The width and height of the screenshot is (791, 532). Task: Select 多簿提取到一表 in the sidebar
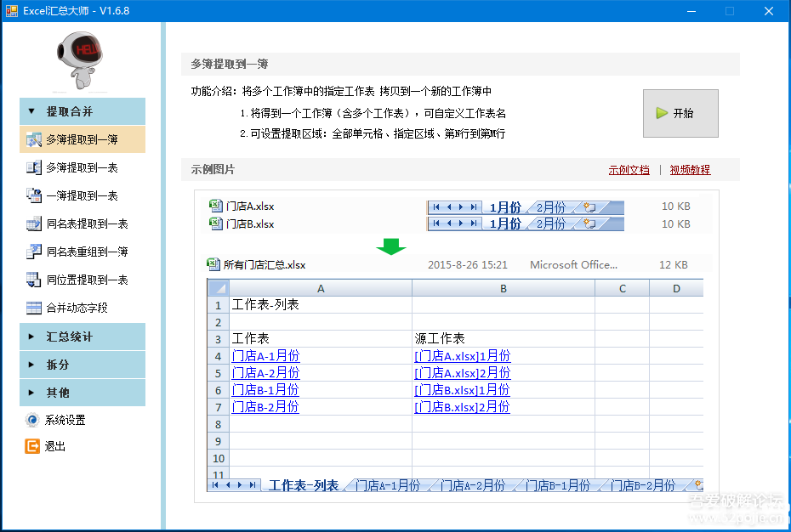coord(83,167)
